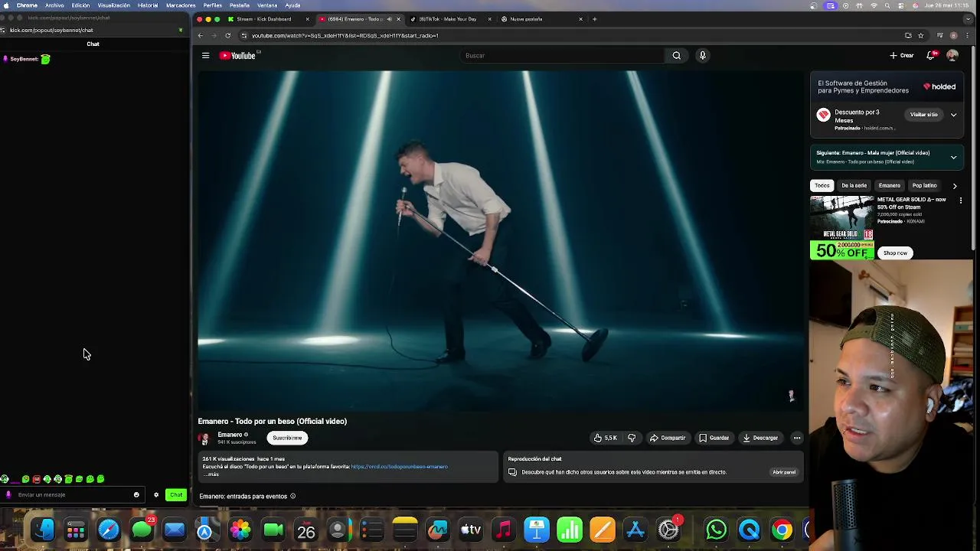Open emoji picker in Kick chat input
Screen dimensions: 980x551
136,494
